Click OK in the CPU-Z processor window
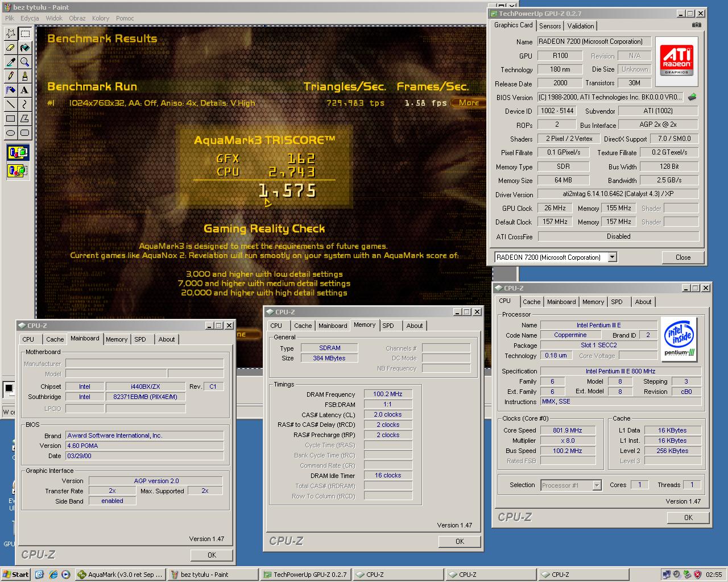The height and width of the screenshot is (582, 728). tap(688, 517)
